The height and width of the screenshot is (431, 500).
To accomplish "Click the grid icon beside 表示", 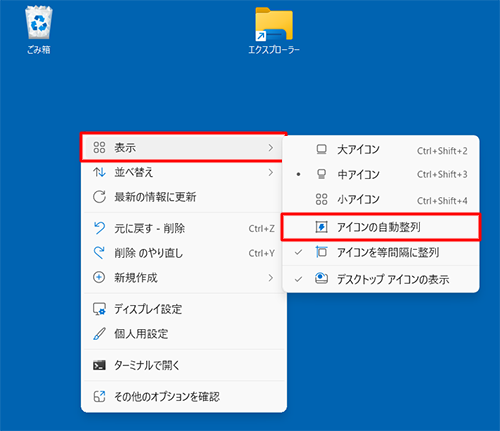I will (99, 147).
